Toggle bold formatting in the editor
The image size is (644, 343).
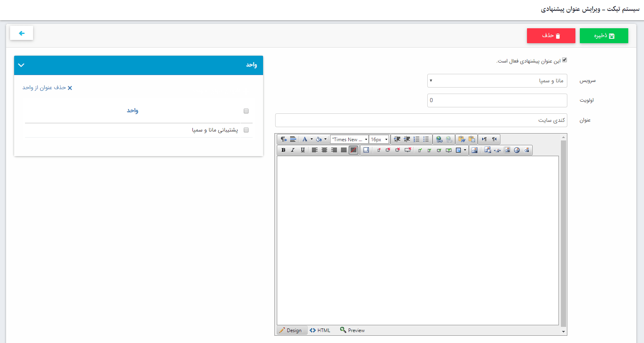click(x=283, y=150)
